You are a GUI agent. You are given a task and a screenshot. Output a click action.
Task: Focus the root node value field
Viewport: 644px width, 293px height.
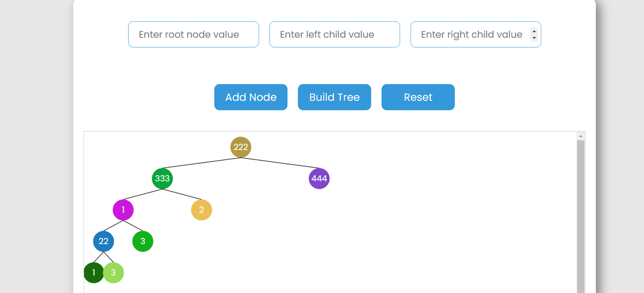[x=194, y=35]
